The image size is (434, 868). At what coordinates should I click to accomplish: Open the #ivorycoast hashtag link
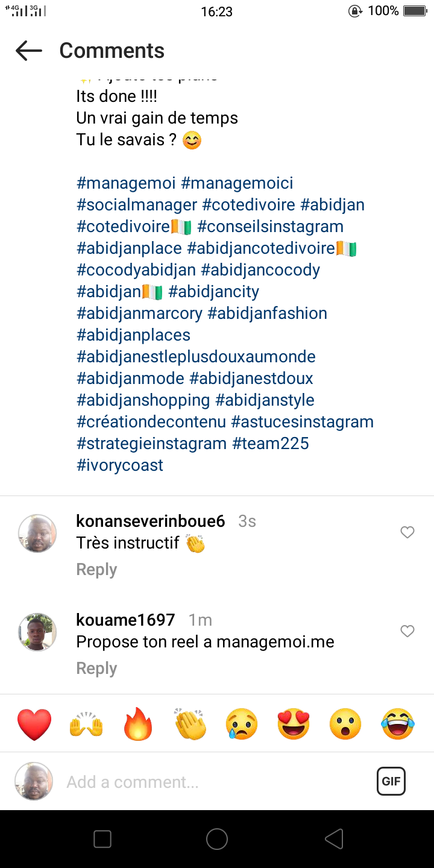point(120,465)
